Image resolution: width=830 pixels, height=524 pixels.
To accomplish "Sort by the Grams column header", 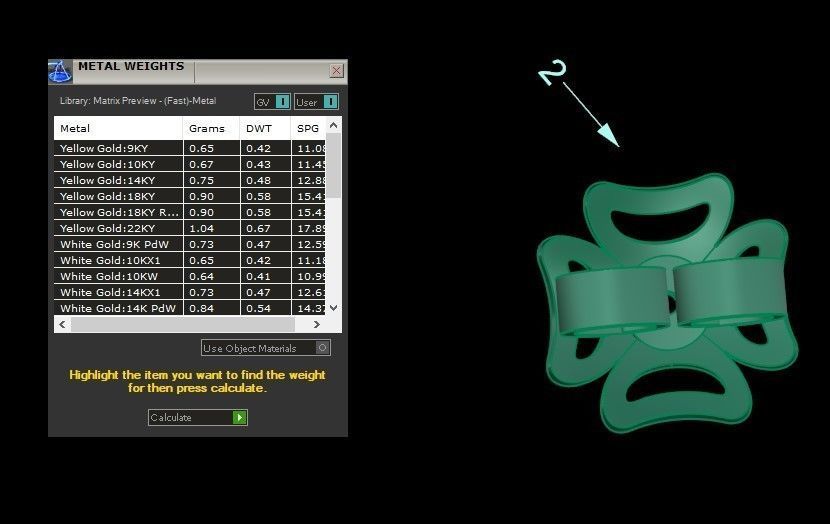I will pos(211,129).
